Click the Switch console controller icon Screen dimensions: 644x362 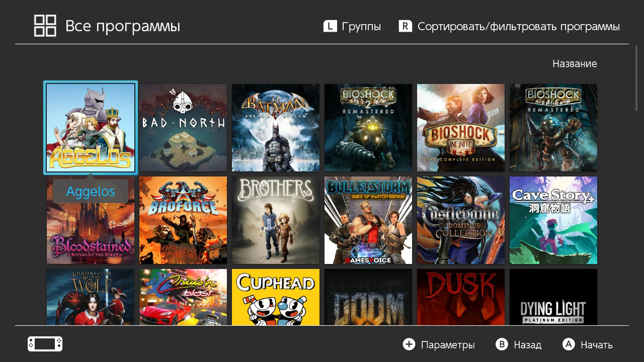click(x=45, y=344)
